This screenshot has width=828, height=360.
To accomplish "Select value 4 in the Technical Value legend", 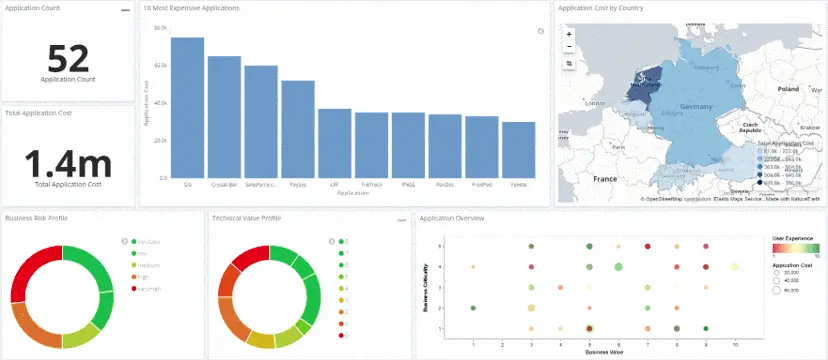I will [343, 289].
